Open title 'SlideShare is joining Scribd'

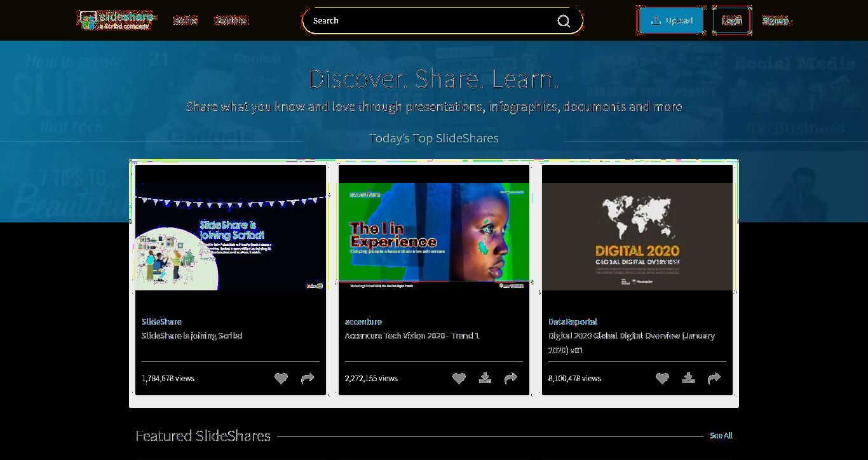point(192,335)
